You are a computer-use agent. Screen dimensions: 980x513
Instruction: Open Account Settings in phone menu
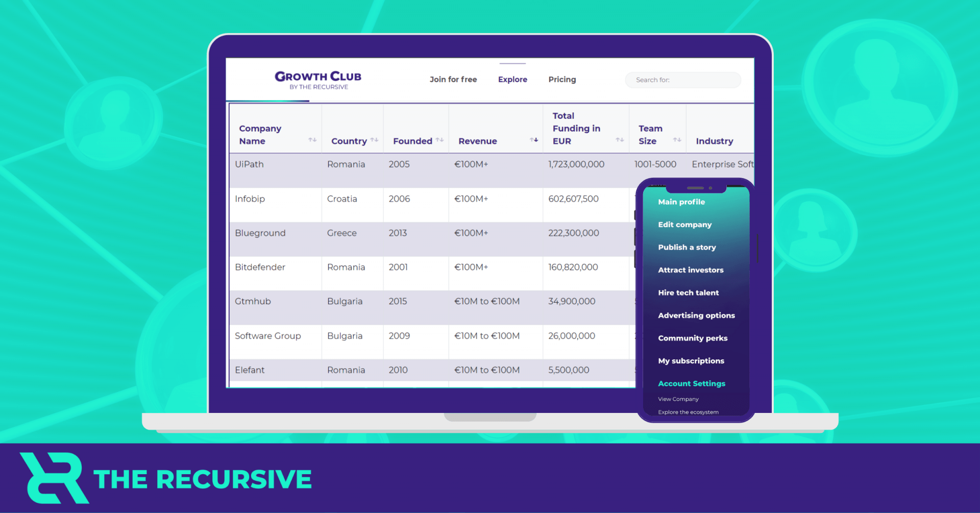[x=692, y=383]
